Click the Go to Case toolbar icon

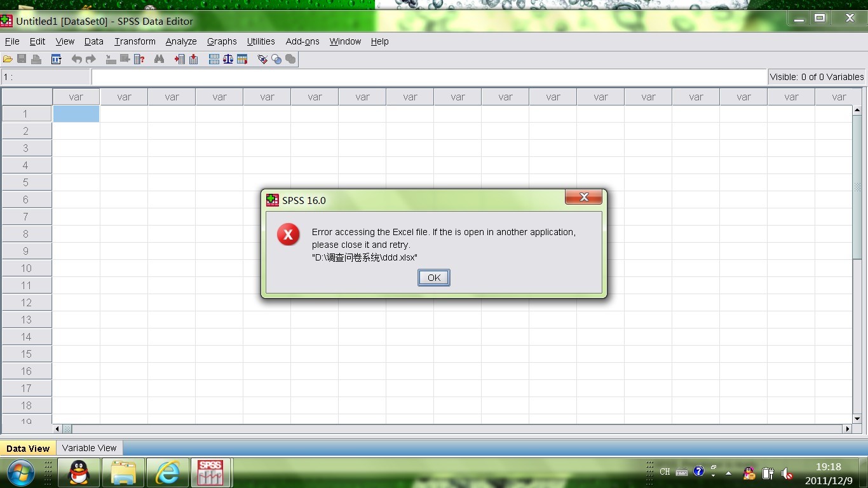tap(111, 59)
